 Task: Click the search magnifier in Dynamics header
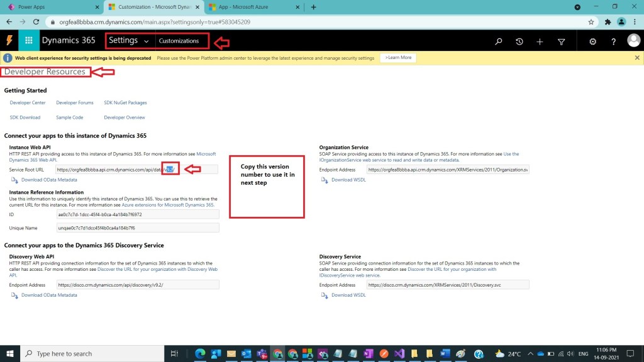click(x=498, y=41)
